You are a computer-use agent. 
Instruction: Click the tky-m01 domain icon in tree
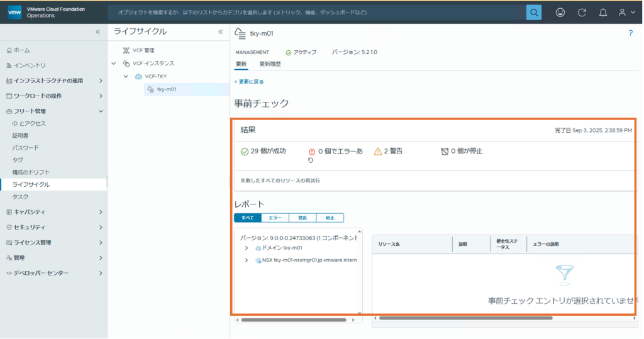(151, 89)
